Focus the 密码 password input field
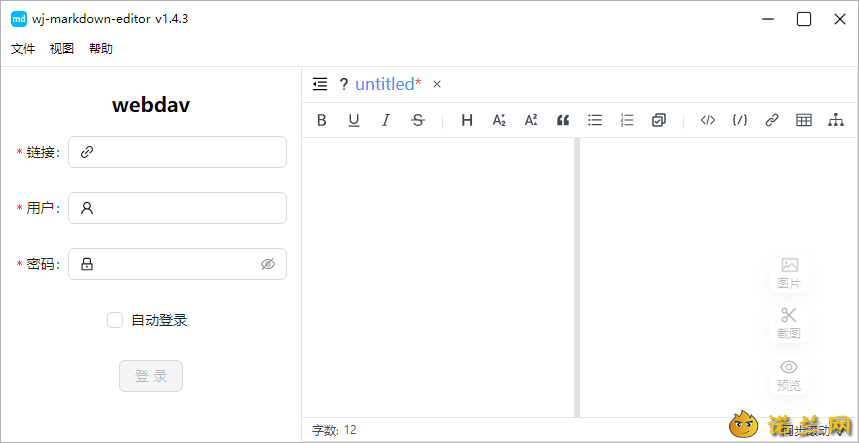Screen dimensions: 859x443 pos(177,264)
